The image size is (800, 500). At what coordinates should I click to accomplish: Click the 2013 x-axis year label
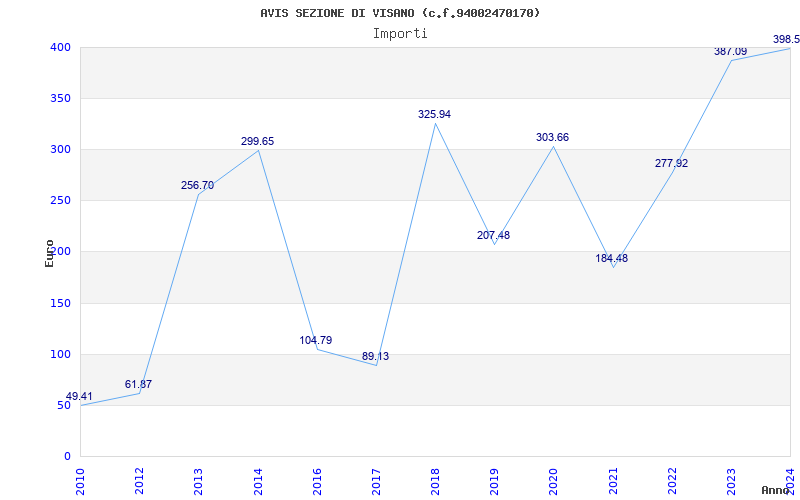click(x=198, y=481)
